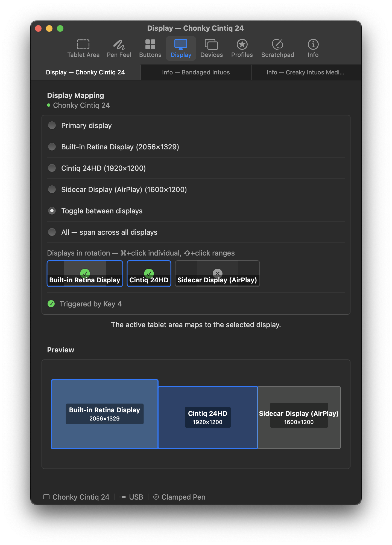Click the Clamped Pen icon in status bar
Viewport: 392px width, 545px height.
pyautogui.click(x=156, y=497)
